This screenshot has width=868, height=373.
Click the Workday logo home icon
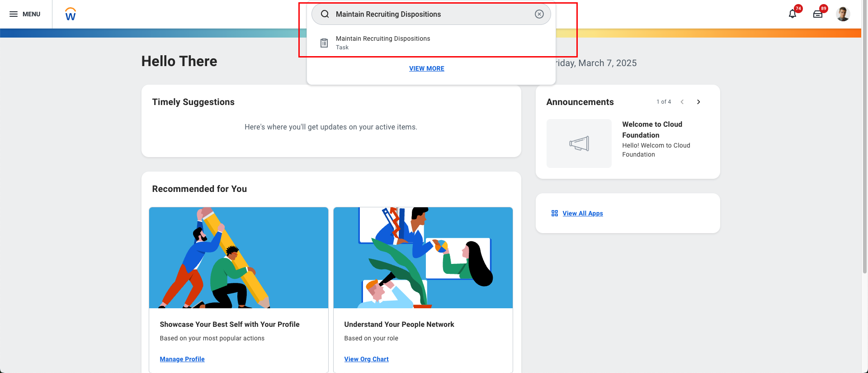point(71,14)
